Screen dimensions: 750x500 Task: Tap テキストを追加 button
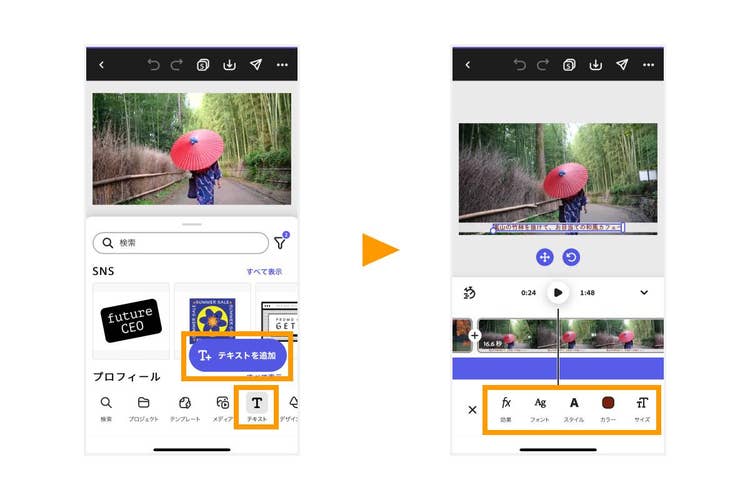pos(238,356)
